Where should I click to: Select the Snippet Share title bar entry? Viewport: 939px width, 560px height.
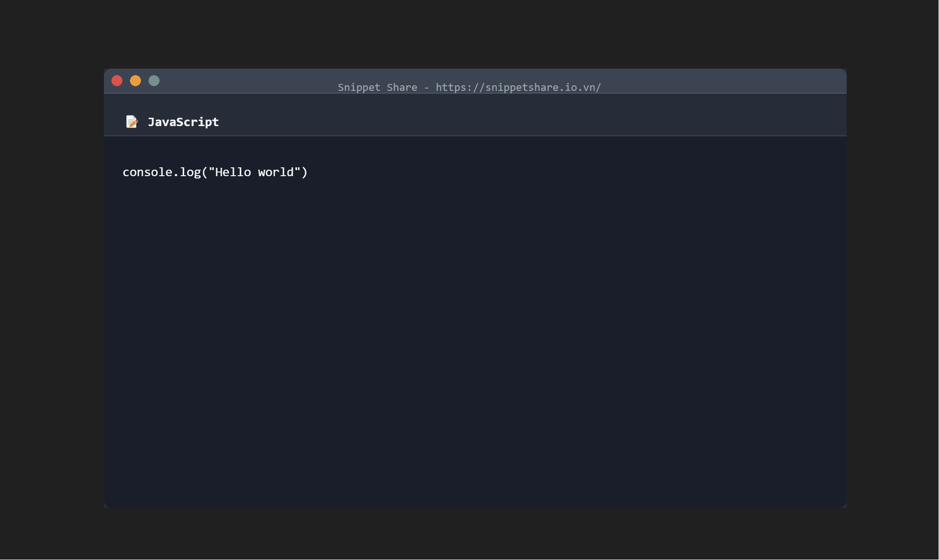pos(377,87)
